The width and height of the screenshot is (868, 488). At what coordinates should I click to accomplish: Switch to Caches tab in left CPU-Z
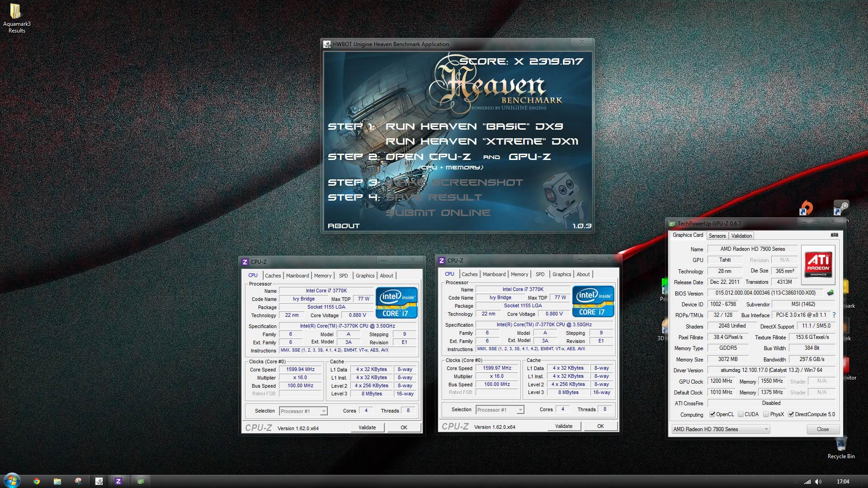point(273,275)
